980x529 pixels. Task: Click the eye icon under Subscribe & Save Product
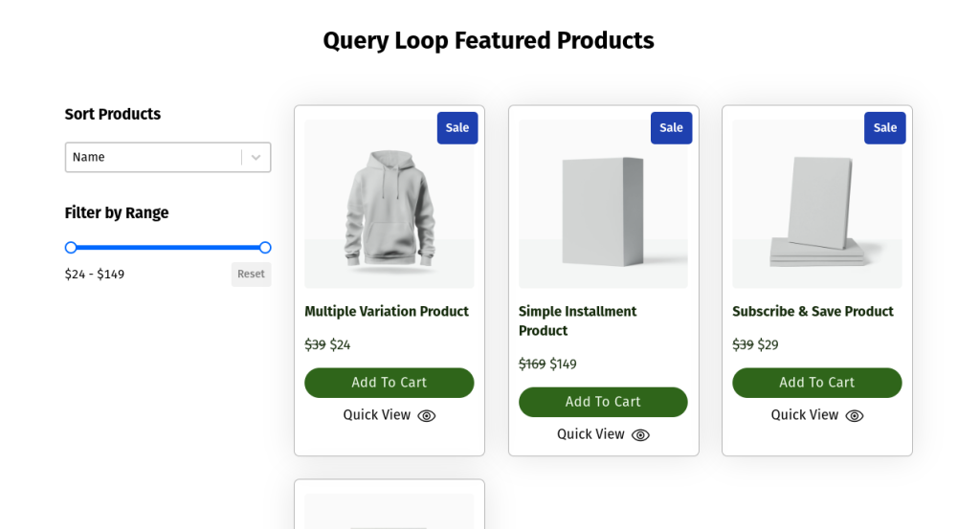(x=855, y=416)
